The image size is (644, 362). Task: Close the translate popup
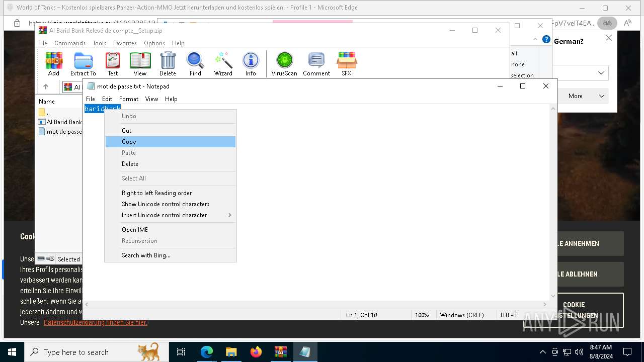click(x=608, y=38)
